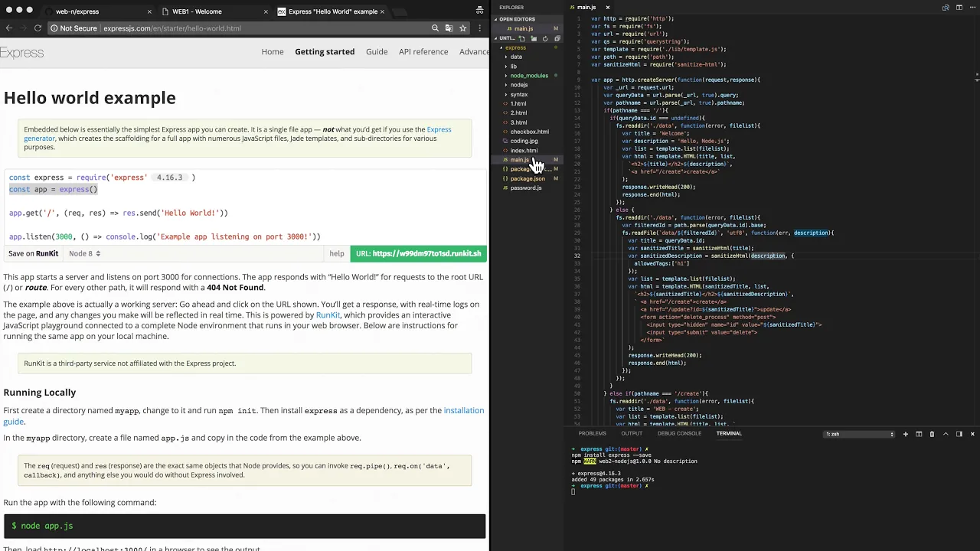
Task: Open changes icon in editor title bar
Action: click(946, 8)
